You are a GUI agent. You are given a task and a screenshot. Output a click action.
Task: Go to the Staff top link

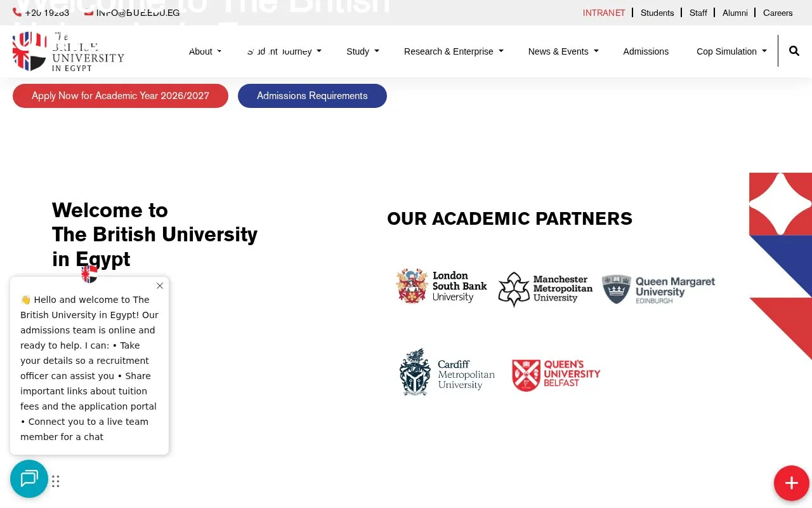tap(698, 13)
